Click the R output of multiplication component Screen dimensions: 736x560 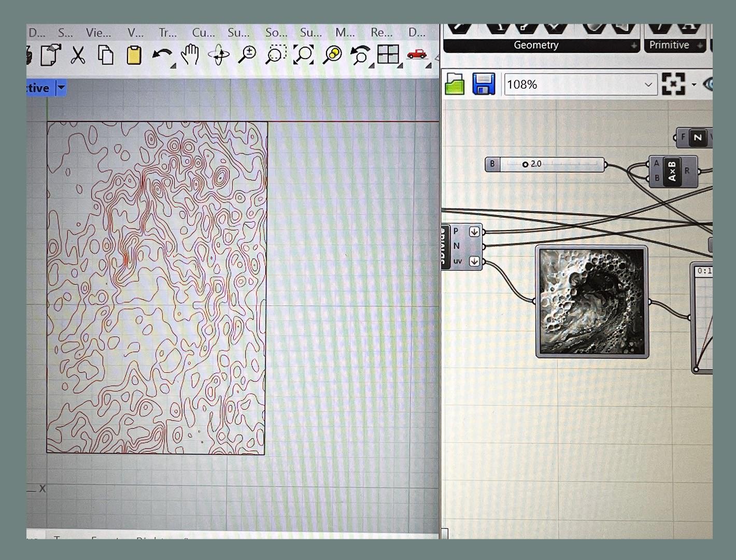pyautogui.click(x=687, y=171)
